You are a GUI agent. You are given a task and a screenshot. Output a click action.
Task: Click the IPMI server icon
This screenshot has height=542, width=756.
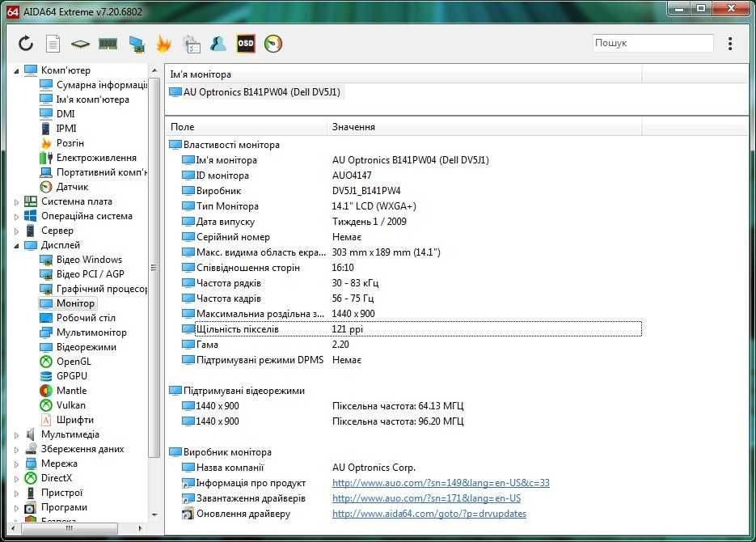click(45, 129)
